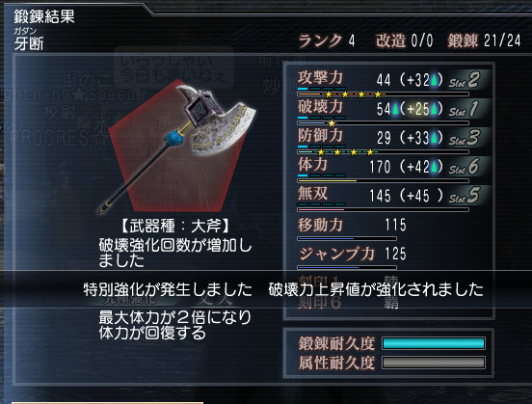This screenshot has height=404, width=532.
Task: Click the 移動力 blue gauge bar
Action: [347, 239]
